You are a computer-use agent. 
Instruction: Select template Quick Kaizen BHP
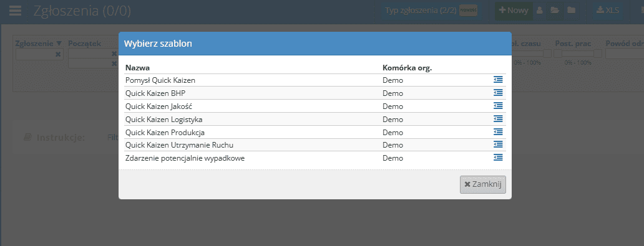tap(155, 93)
